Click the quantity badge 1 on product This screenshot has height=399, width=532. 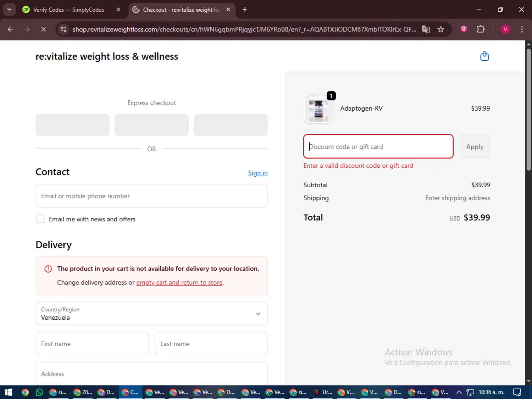point(331,96)
